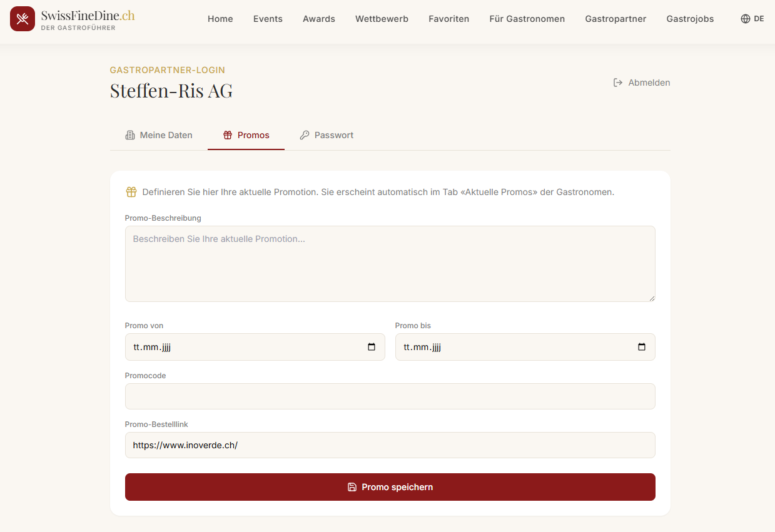Viewport: 775px width, 532px height.
Task: Click the GASTROPARTNER-LOGIN label
Action: pyautogui.click(x=168, y=70)
